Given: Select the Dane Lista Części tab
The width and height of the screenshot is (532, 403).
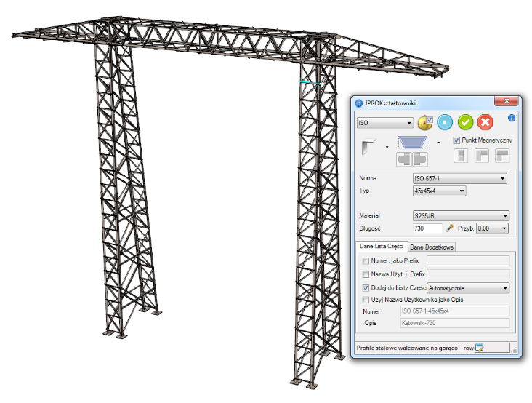Looking at the screenshot, I should (382, 247).
